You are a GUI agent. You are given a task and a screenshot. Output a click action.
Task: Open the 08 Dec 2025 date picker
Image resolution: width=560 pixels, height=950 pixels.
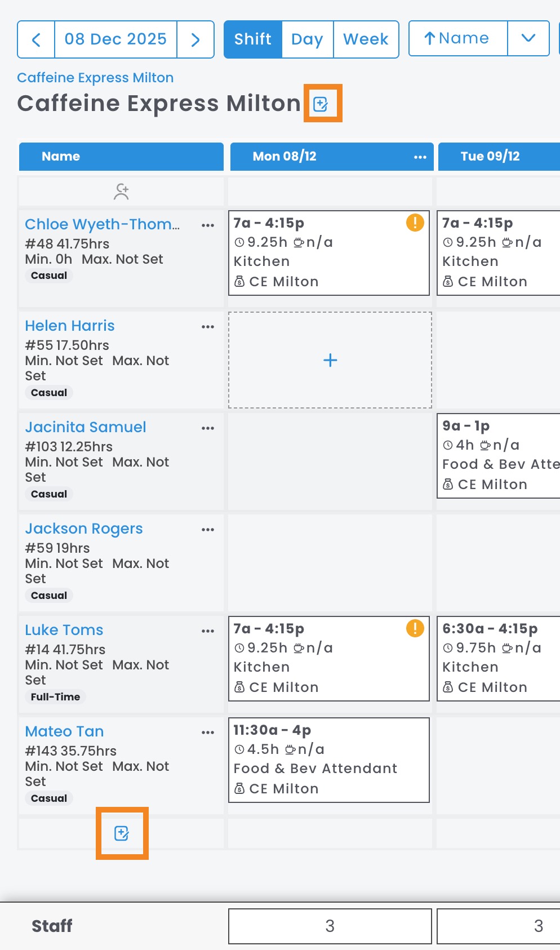tap(115, 39)
